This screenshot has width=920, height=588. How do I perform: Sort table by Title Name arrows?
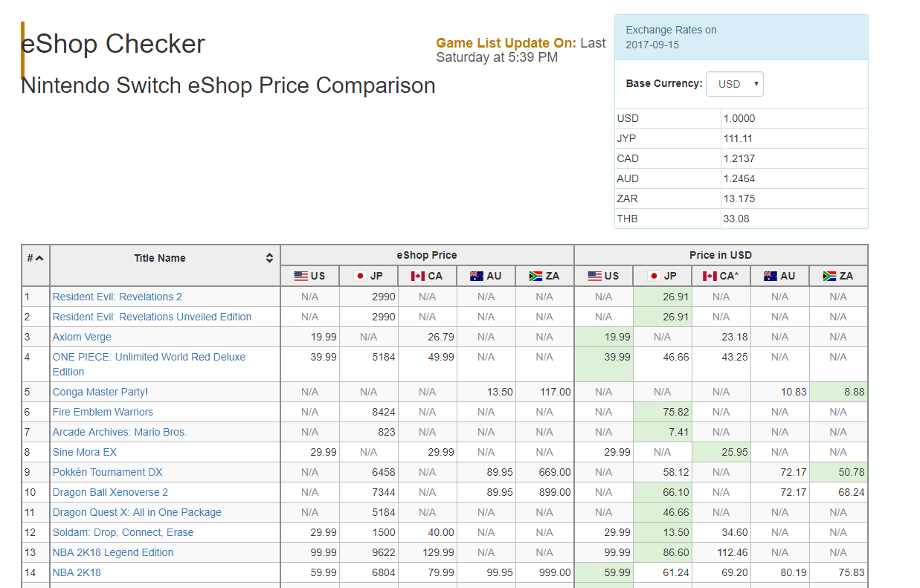click(x=269, y=259)
